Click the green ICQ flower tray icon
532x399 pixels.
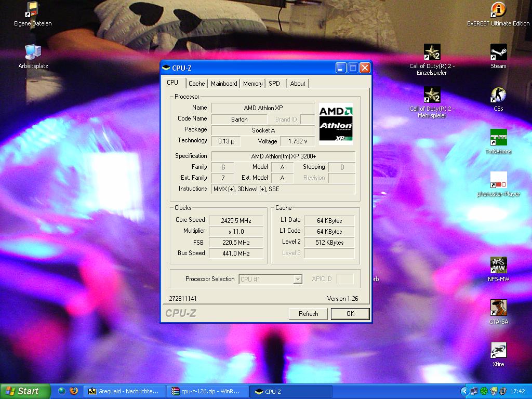(x=484, y=391)
